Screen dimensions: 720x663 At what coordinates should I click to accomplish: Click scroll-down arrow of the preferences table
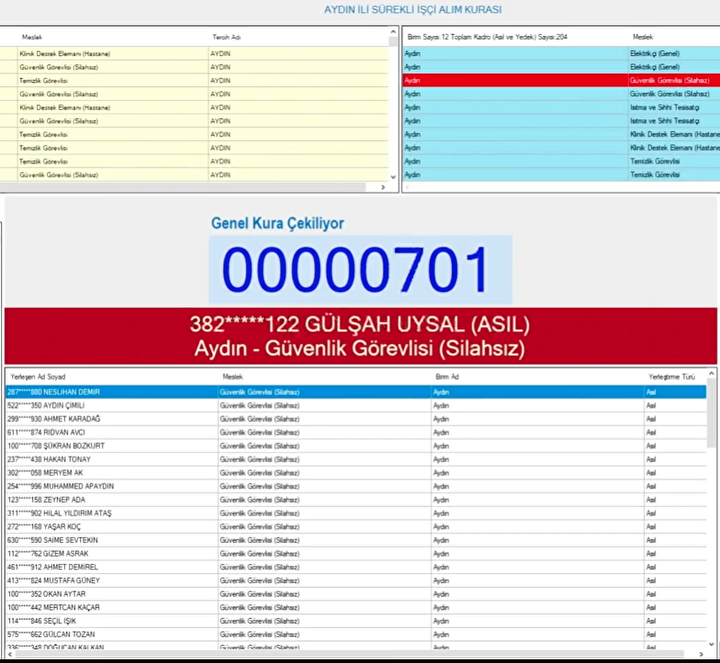tap(393, 177)
